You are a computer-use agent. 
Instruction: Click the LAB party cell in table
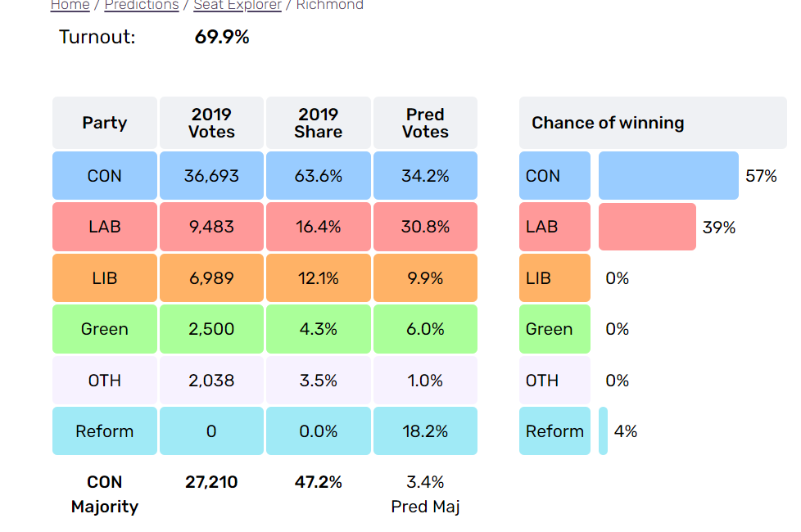pos(105,227)
